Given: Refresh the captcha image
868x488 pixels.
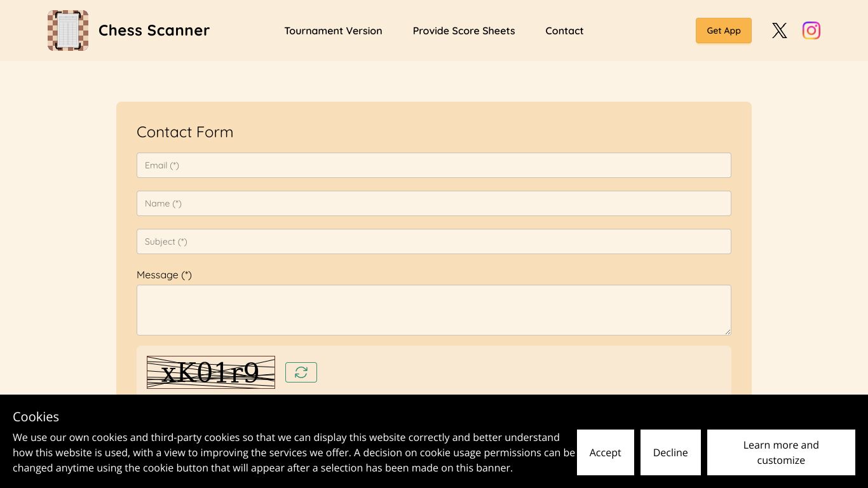Looking at the screenshot, I should pyautogui.click(x=301, y=372).
